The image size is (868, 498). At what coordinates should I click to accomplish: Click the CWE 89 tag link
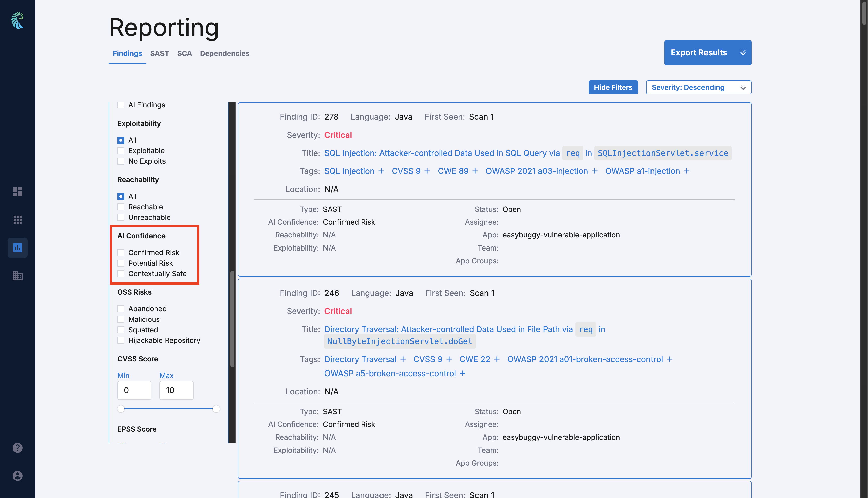(x=453, y=171)
